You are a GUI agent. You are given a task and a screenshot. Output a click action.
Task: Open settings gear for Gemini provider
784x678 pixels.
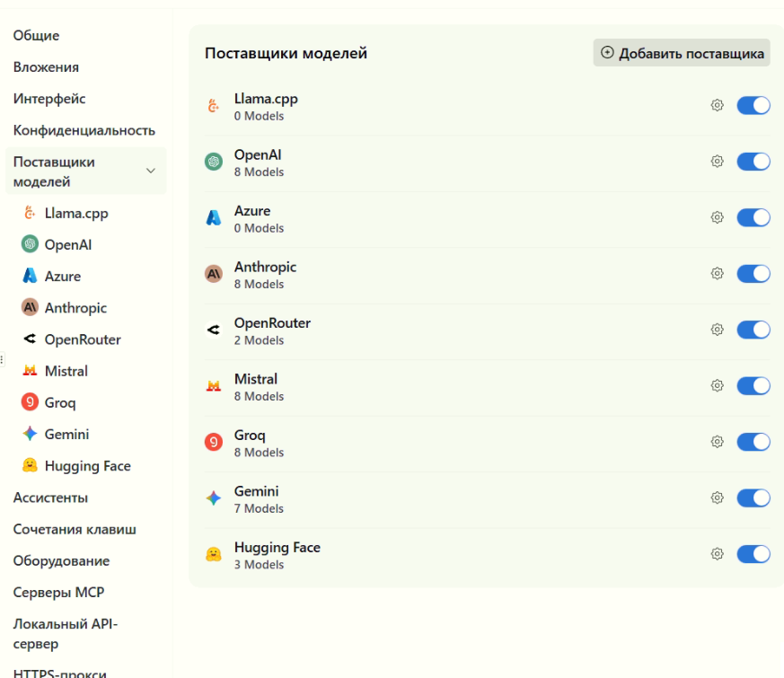717,497
